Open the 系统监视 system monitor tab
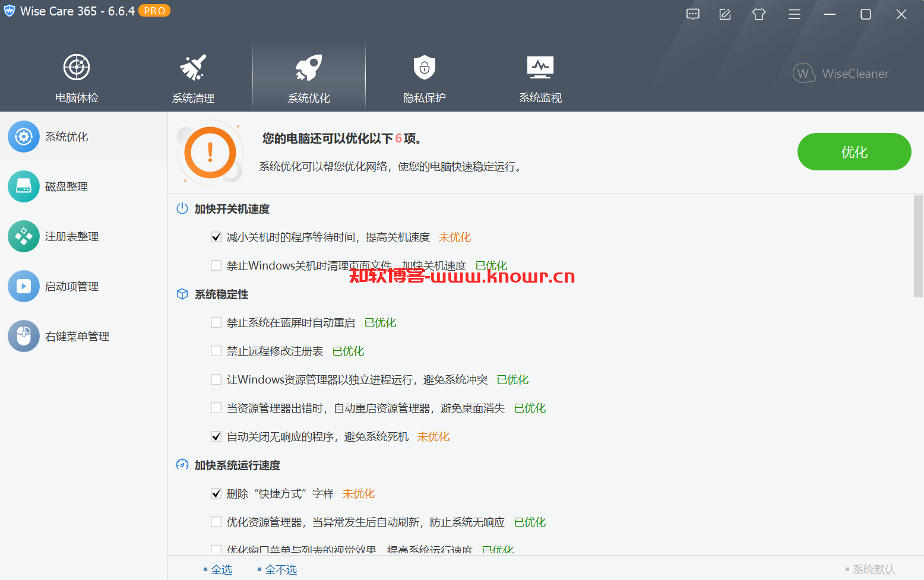 coord(540,78)
